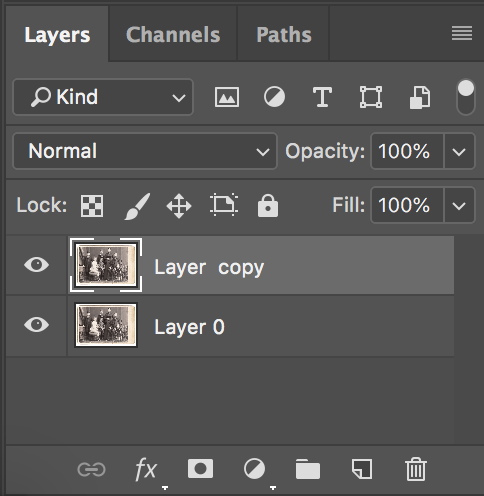Viewport: 484px width, 496px height.
Task: Select the Layer 0 name text
Action: point(189,327)
